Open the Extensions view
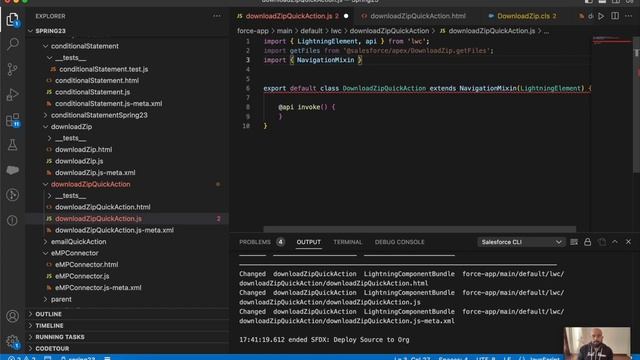Viewport: 640px width, 360px height. point(13,120)
